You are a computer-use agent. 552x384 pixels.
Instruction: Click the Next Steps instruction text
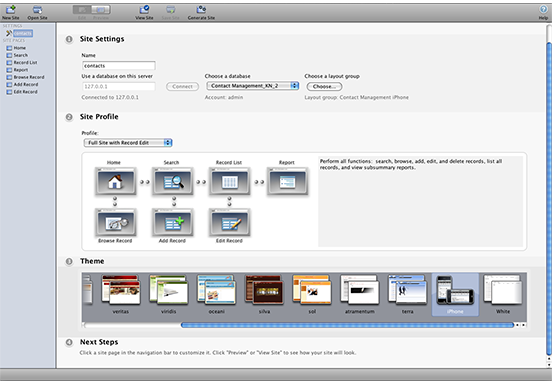click(218, 353)
